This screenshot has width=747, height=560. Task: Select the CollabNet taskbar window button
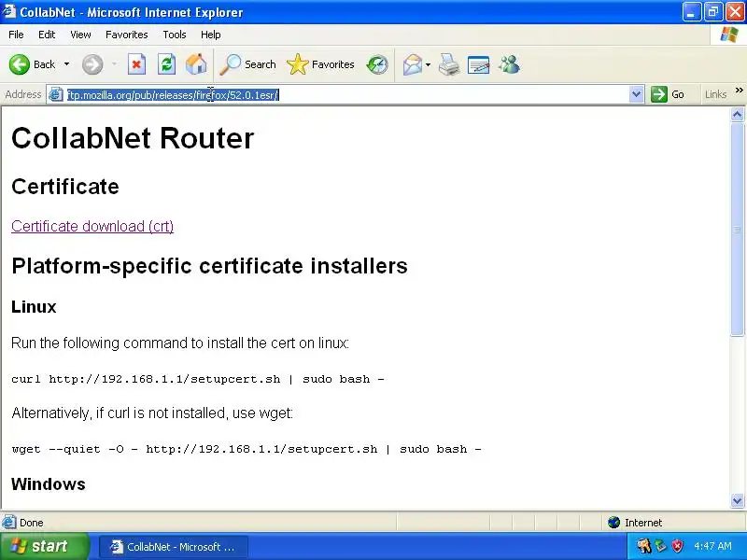(174, 547)
